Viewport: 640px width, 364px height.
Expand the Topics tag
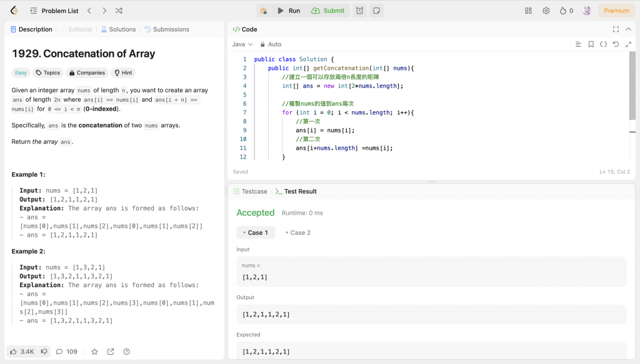click(x=48, y=73)
